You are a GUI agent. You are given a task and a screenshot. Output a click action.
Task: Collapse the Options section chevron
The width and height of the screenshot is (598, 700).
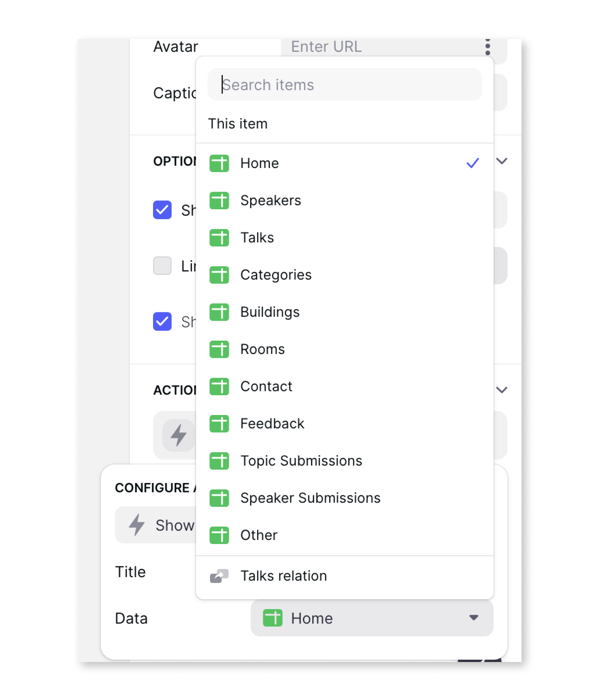(x=502, y=161)
